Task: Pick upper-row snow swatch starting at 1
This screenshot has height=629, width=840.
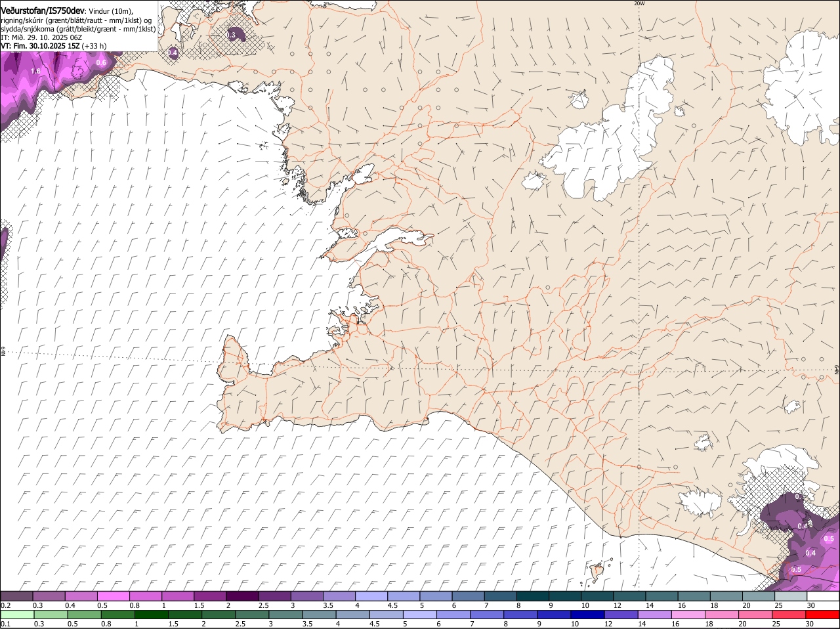Action: click(x=178, y=596)
